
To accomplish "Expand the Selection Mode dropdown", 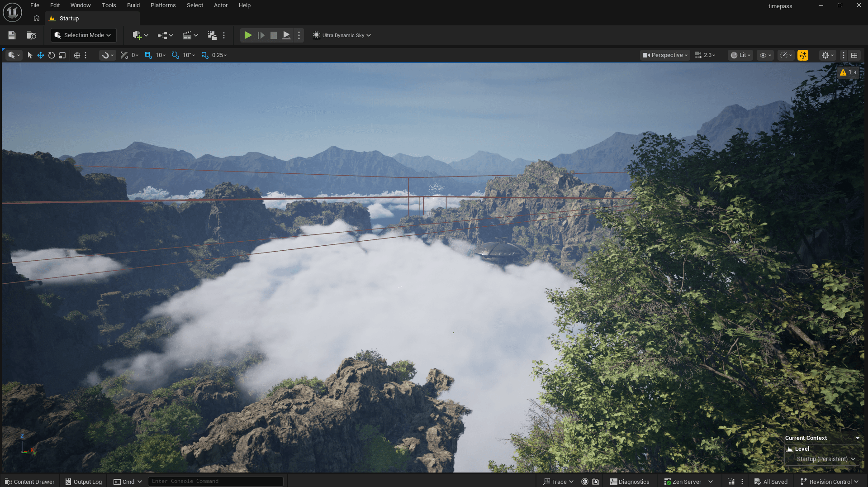I will tap(84, 35).
